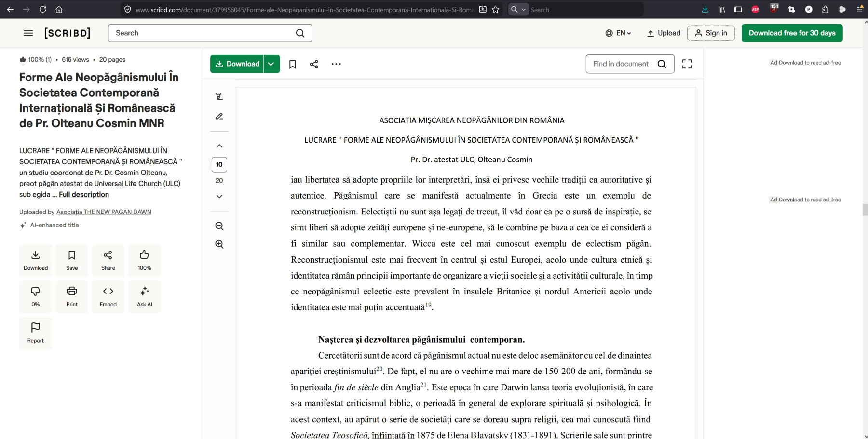Open the Full description link
The height and width of the screenshot is (439, 868).
coord(84,195)
